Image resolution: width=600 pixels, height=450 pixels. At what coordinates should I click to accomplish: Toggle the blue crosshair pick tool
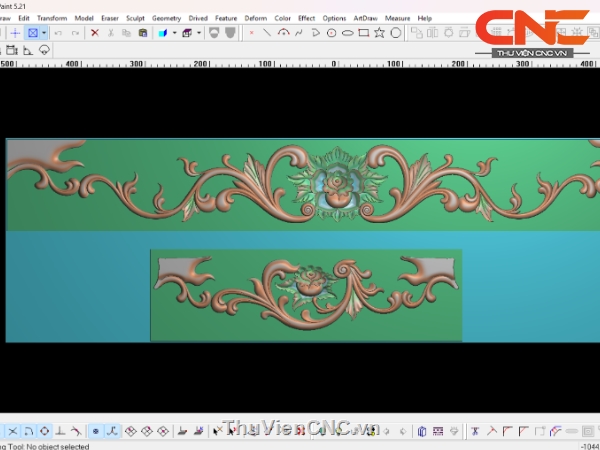15,33
